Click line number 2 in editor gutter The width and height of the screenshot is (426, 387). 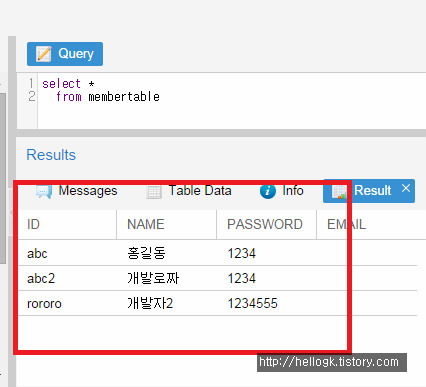tap(31, 97)
